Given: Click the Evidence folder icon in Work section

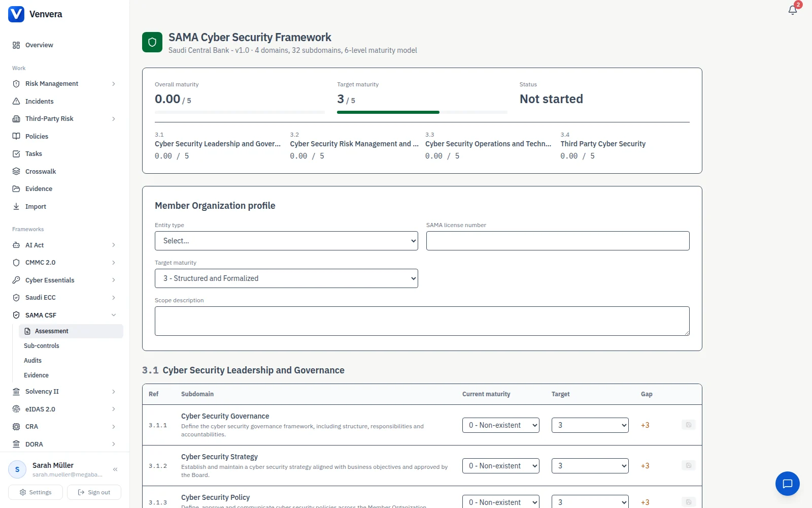Looking at the screenshot, I should coord(16,189).
